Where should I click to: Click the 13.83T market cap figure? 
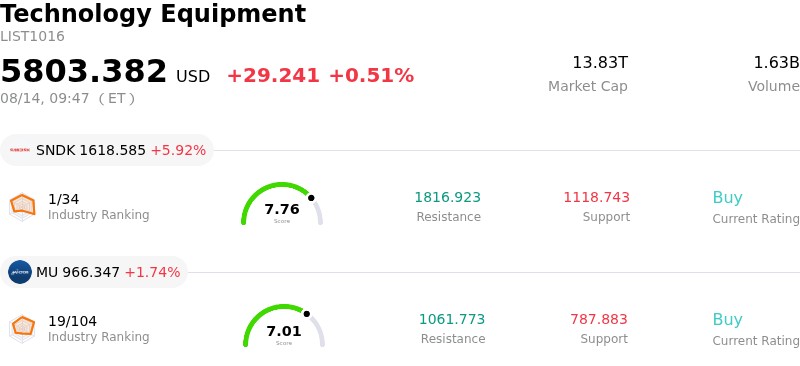pos(600,63)
